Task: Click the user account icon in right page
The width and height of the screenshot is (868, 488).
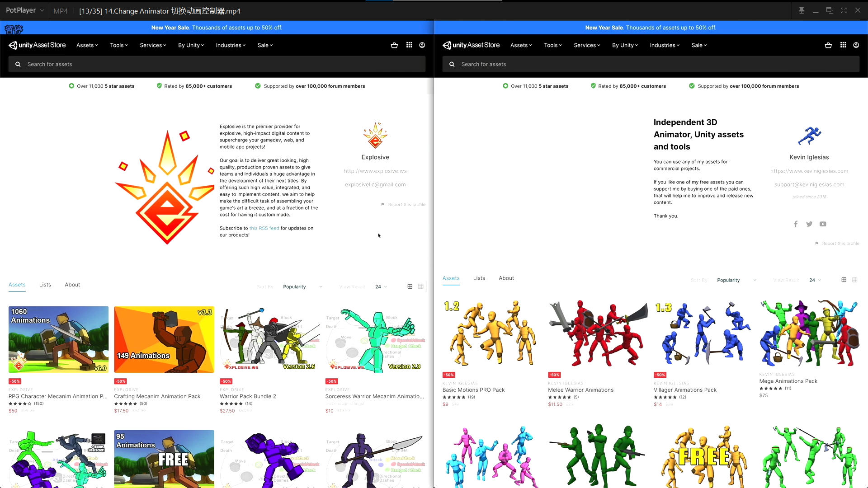Action: tap(856, 45)
